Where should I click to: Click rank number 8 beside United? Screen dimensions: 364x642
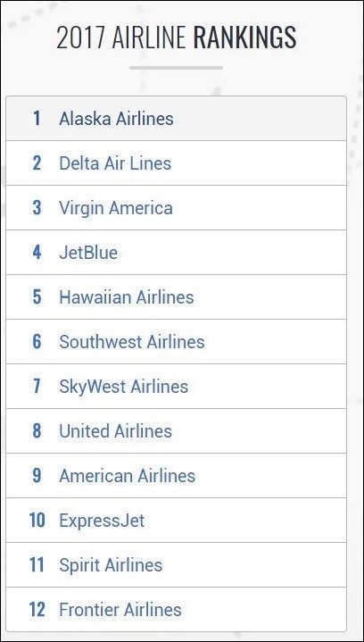pyautogui.click(x=37, y=431)
